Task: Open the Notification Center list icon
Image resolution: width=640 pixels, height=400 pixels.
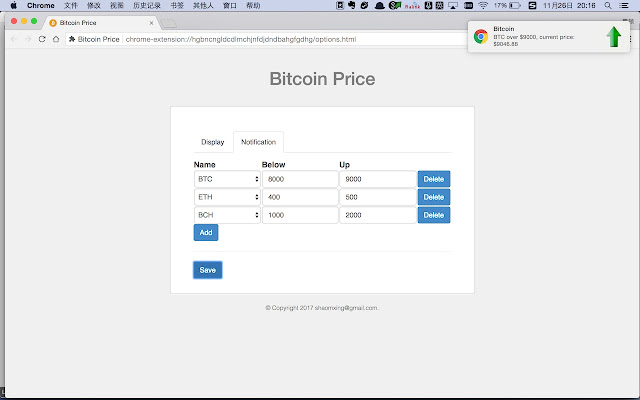Action: [624, 5]
